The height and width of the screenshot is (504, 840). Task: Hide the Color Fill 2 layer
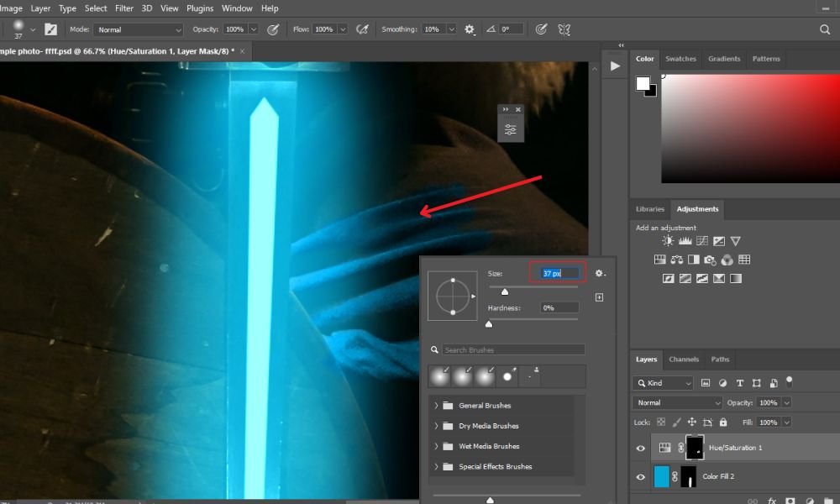641,476
